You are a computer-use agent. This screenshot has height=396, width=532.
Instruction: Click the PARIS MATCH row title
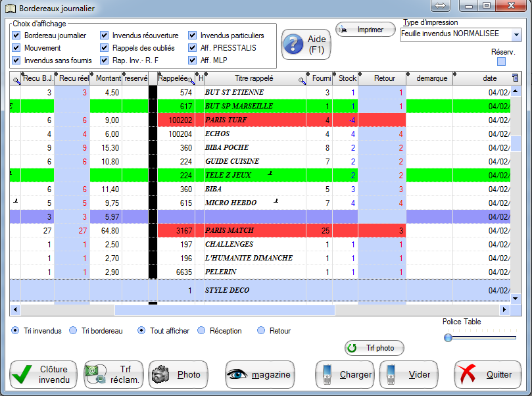click(229, 231)
